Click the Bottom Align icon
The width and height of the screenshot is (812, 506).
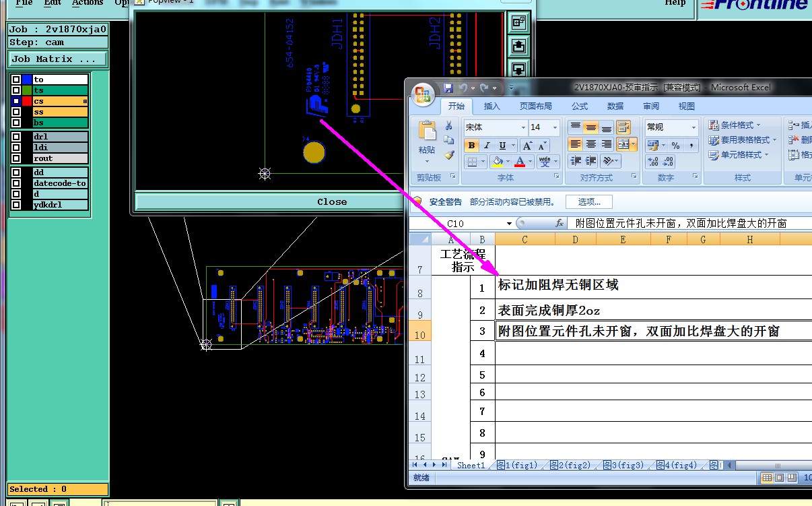point(606,127)
